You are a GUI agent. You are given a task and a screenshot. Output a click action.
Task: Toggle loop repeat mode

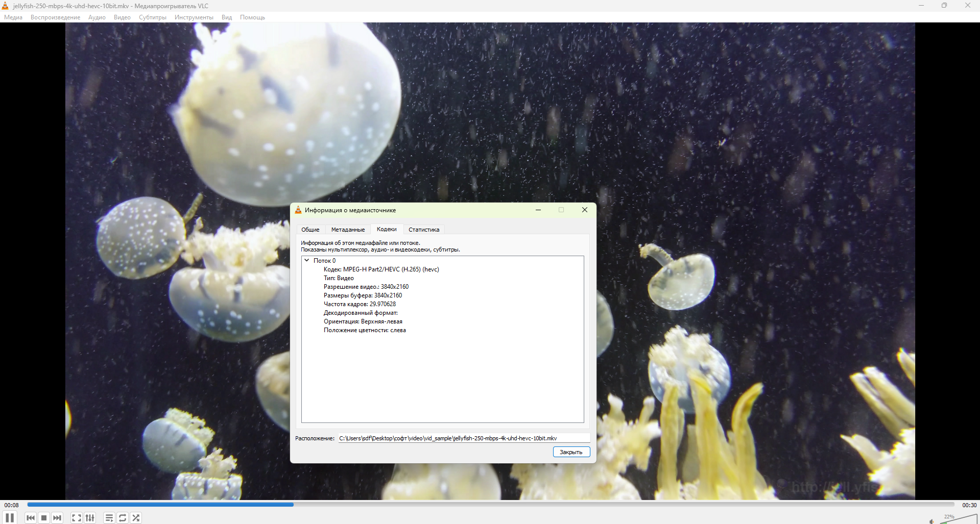click(123, 518)
